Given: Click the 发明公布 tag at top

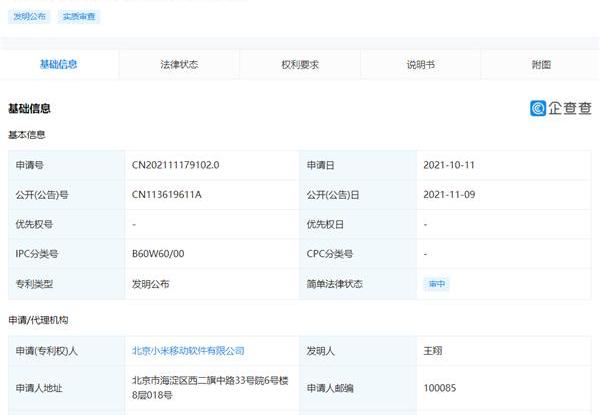Looking at the screenshot, I should [x=29, y=16].
